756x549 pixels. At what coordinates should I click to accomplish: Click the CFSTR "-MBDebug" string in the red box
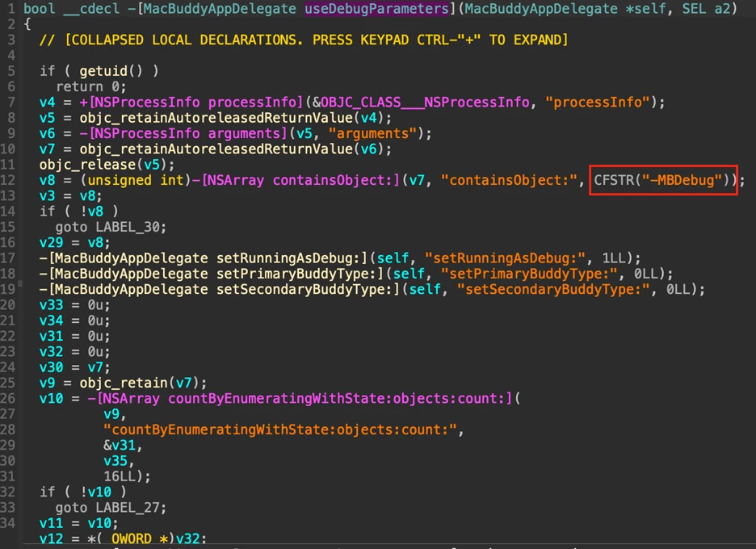tap(661, 180)
